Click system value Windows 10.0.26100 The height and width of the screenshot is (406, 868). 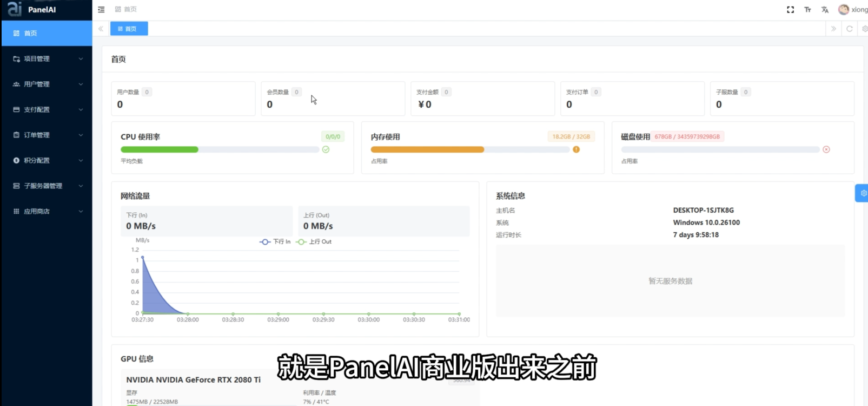706,222
